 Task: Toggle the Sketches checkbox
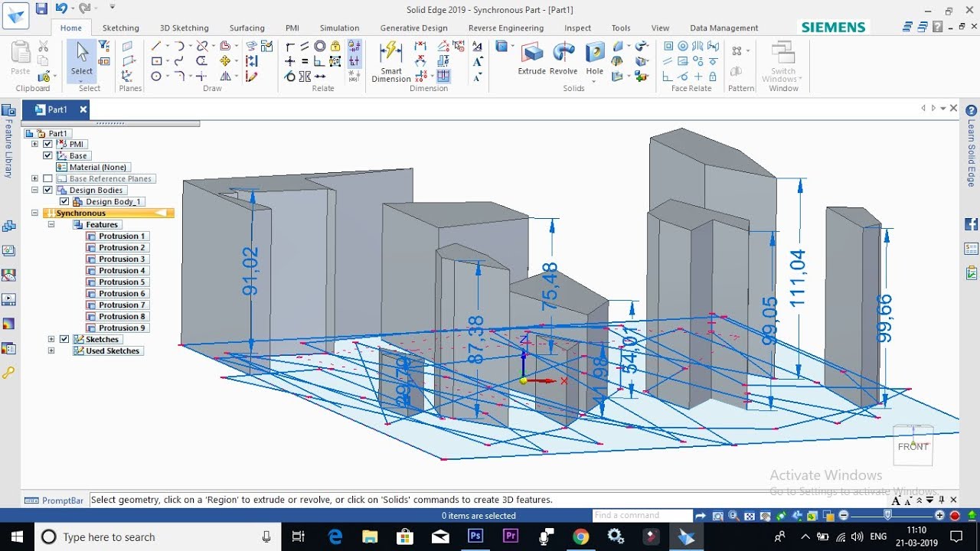click(64, 339)
